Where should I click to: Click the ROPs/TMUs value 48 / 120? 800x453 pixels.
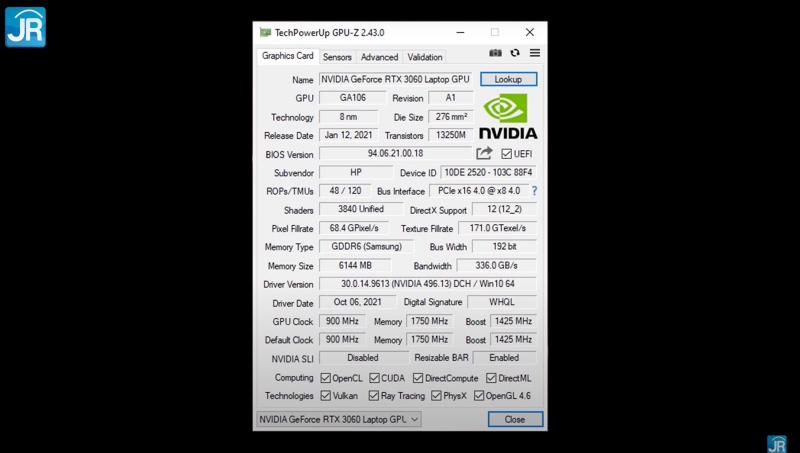[x=345, y=191]
